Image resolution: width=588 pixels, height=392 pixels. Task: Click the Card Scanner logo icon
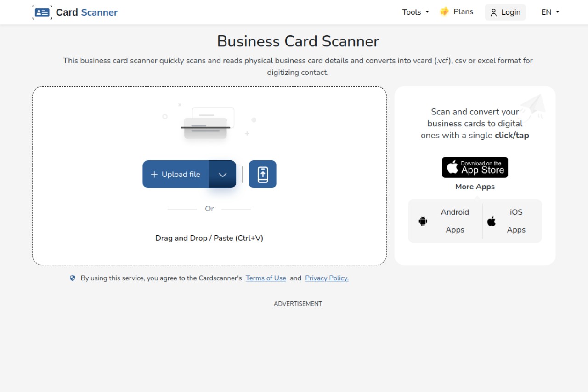click(x=42, y=12)
